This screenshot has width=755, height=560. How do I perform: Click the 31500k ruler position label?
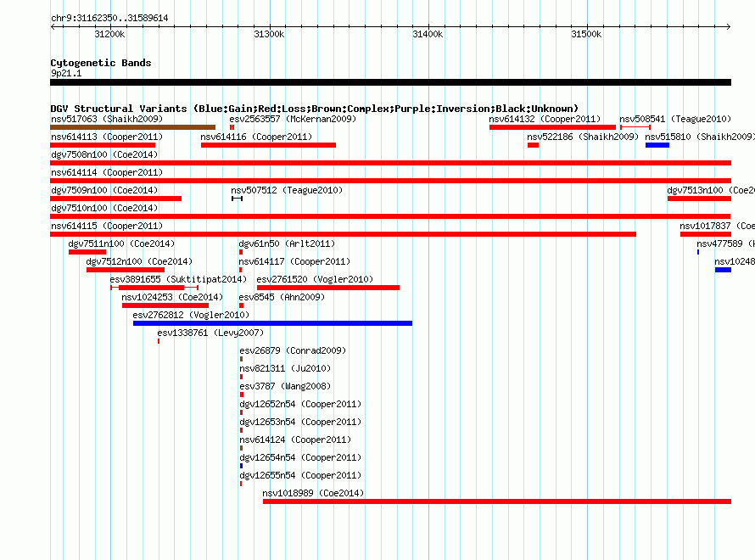tap(586, 34)
